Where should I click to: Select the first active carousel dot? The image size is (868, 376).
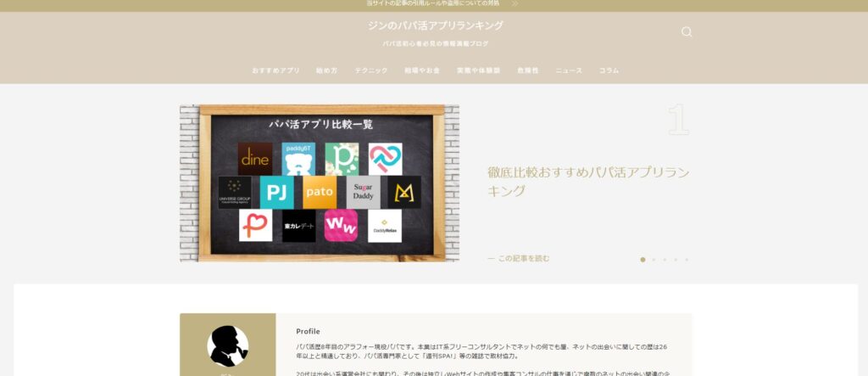click(x=643, y=260)
